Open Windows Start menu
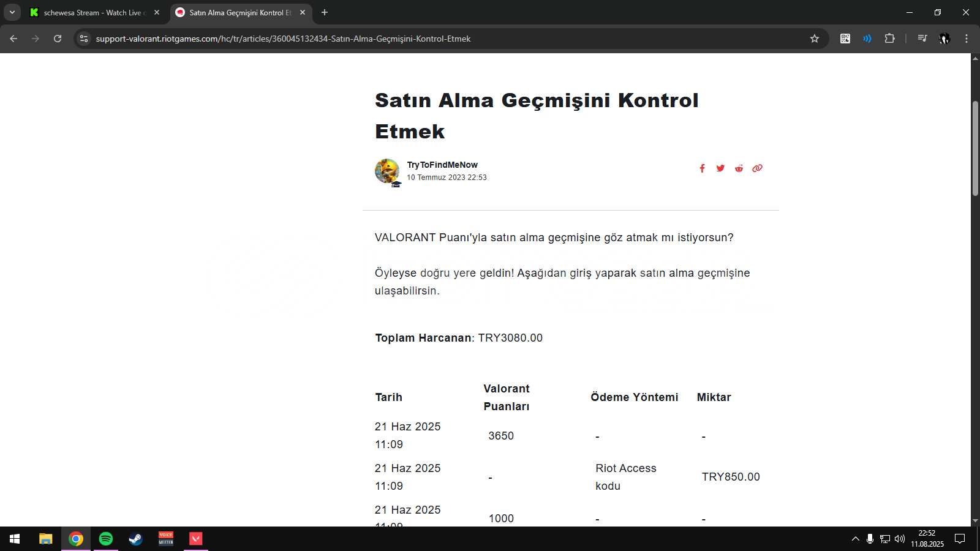This screenshot has width=980, height=551. pos(15,539)
